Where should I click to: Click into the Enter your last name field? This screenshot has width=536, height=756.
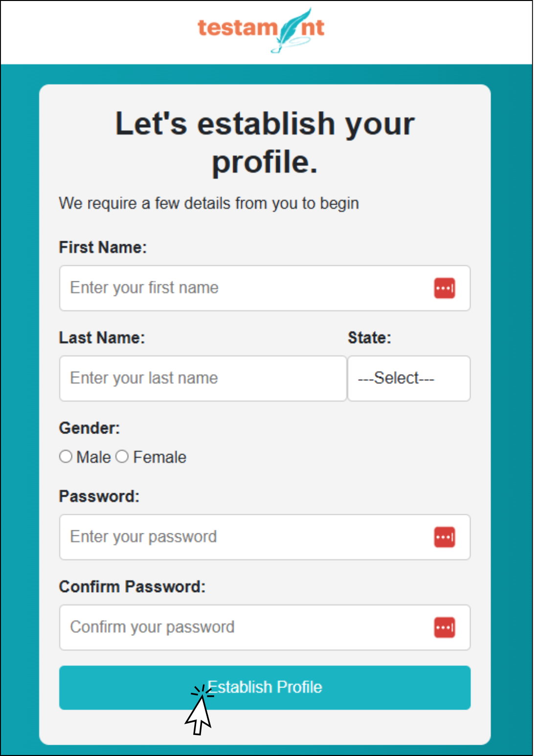(x=202, y=378)
